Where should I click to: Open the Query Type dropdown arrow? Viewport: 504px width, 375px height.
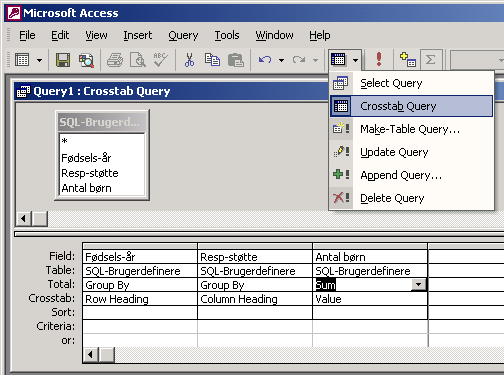[355, 60]
